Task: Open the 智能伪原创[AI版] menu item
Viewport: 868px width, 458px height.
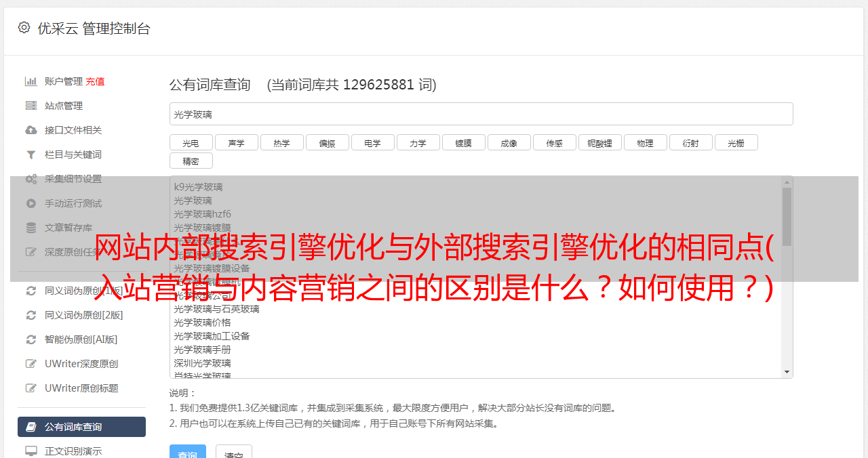Action: click(81, 339)
